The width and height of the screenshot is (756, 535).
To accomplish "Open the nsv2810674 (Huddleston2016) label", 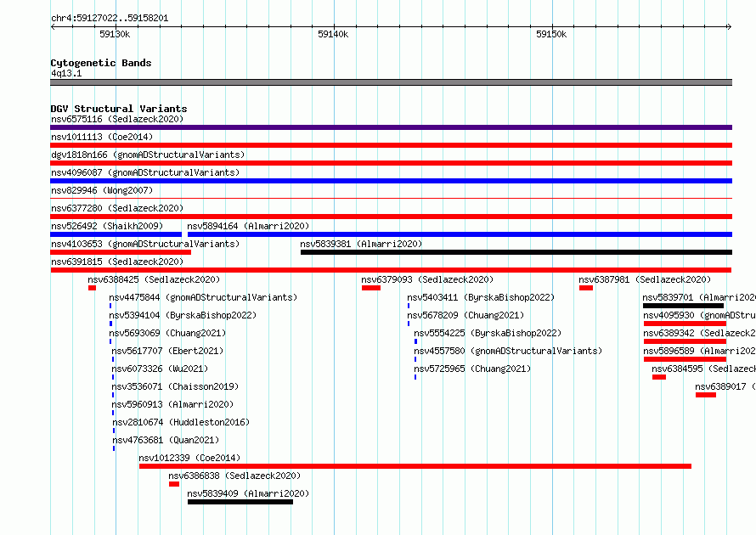I will [181, 422].
